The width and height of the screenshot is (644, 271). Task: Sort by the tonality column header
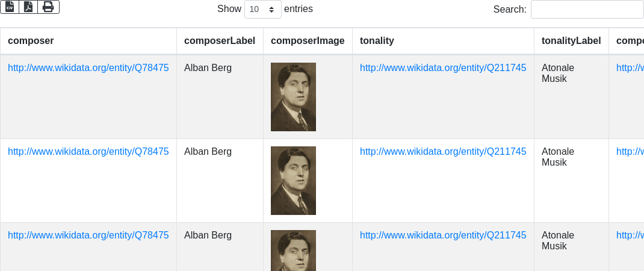(377, 41)
